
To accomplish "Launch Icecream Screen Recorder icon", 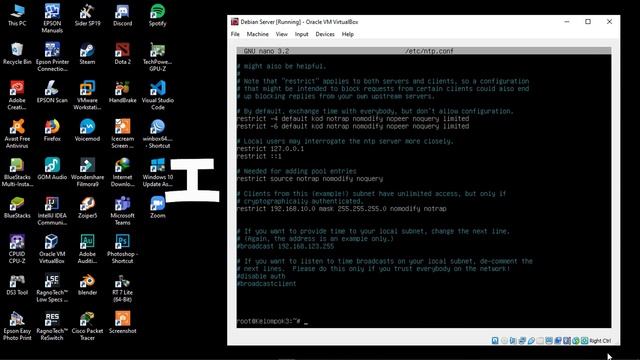I will coord(122,134).
